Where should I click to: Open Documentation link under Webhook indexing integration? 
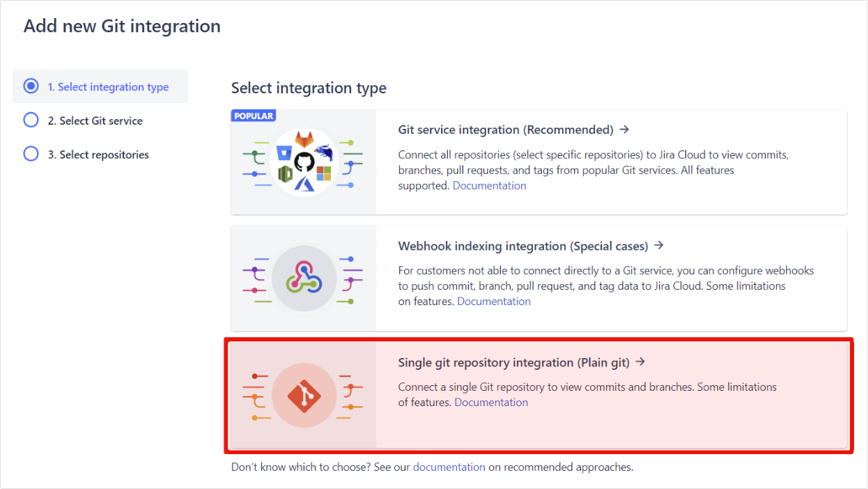point(494,302)
